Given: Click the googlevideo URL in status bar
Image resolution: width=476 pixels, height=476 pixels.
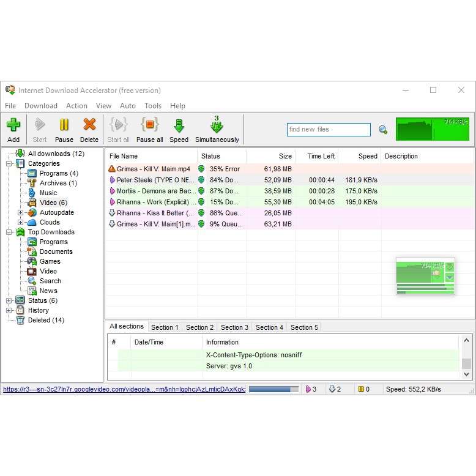Looking at the screenshot, I should point(124,389).
